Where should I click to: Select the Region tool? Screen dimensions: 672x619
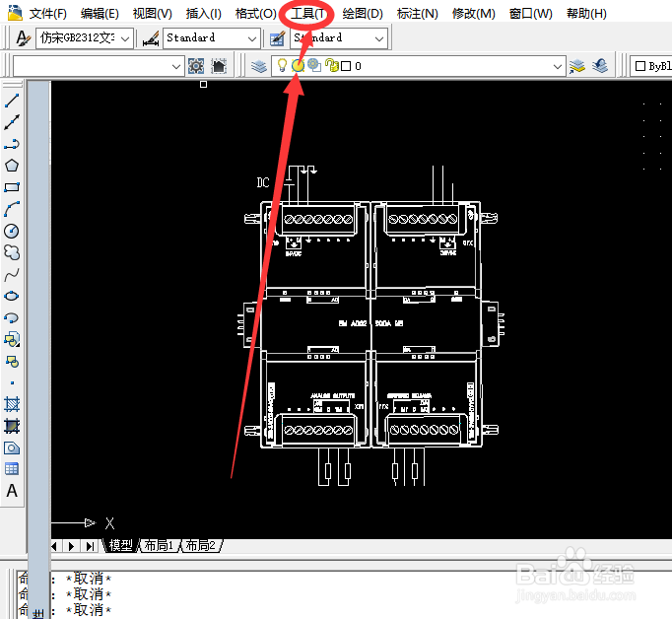[x=12, y=447]
